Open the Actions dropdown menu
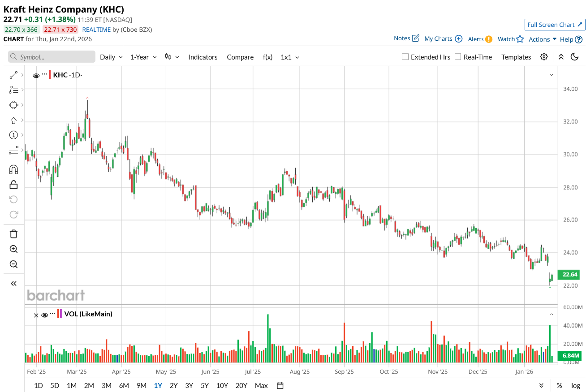Viewport: 586px width, 392px height. pyautogui.click(x=543, y=39)
